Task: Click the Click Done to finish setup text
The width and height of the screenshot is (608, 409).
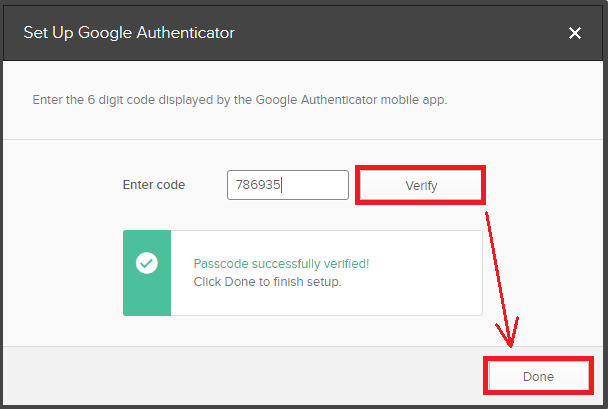Action: [267, 282]
